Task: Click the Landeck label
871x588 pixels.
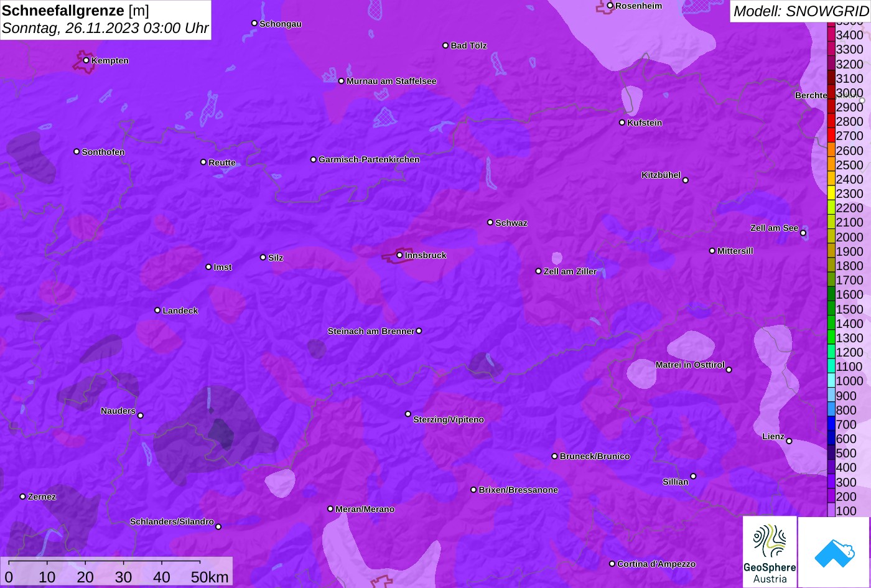Action: pyautogui.click(x=180, y=310)
